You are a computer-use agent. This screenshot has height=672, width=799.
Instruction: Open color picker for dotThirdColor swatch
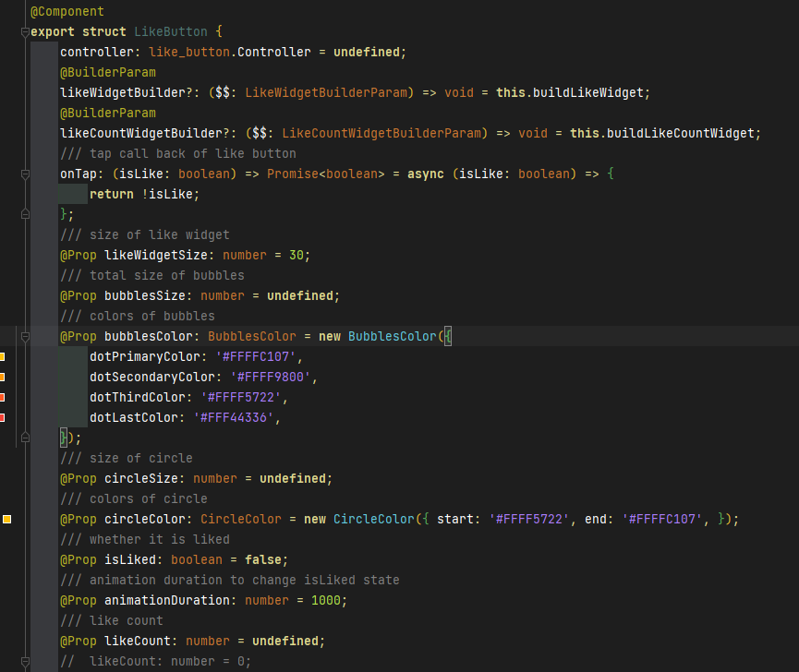(x=2, y=398)
